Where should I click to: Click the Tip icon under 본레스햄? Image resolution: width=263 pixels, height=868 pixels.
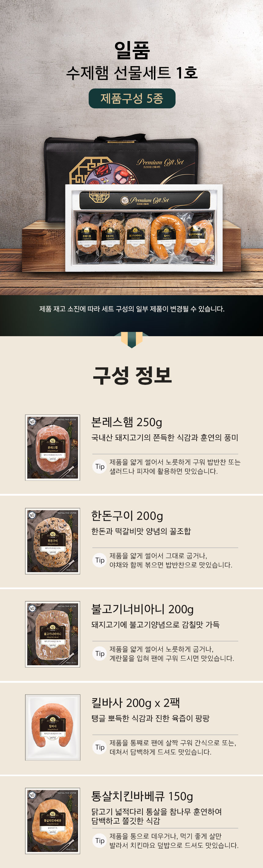point(100,466)
